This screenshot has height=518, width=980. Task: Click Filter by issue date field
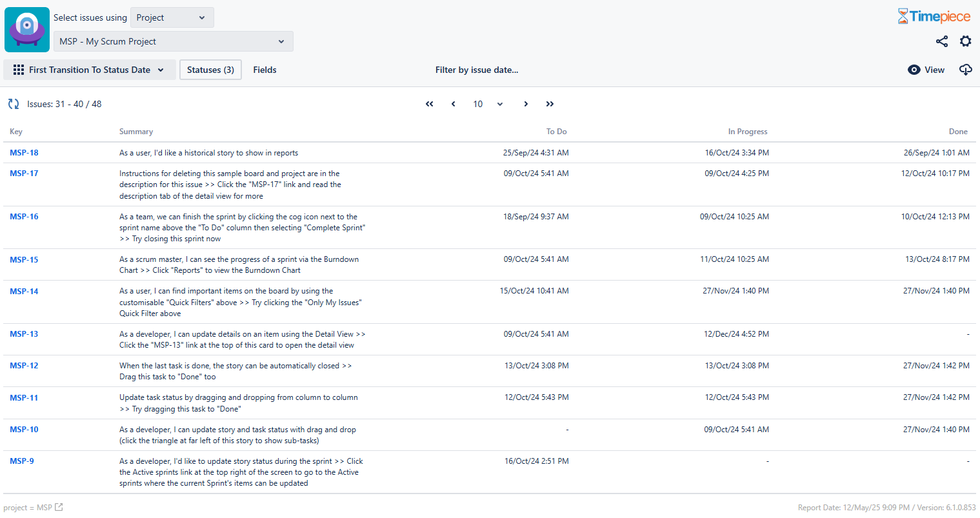pos(477,70)
